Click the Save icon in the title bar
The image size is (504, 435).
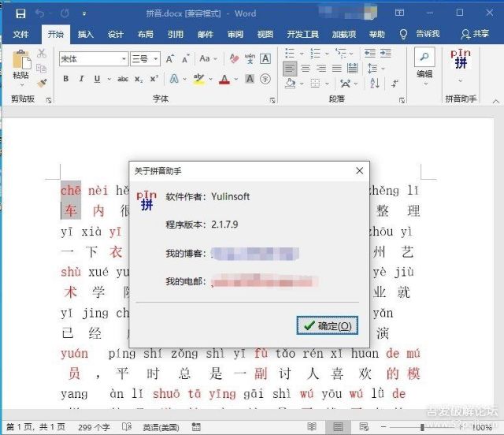coord(20,13)
